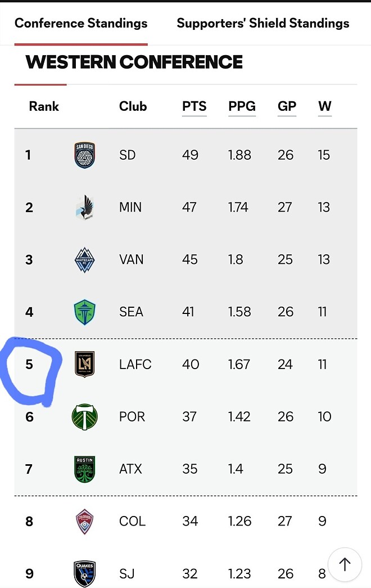Open the LAFC team crest
This screenshot has height=588, width=371.
[85, 364]
